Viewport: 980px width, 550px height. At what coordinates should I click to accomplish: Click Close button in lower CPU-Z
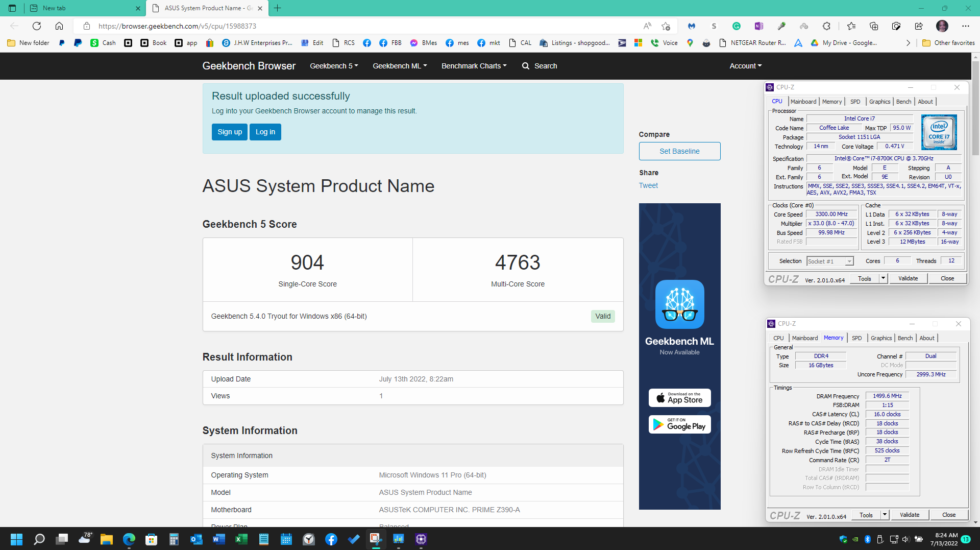click(949, 515)
